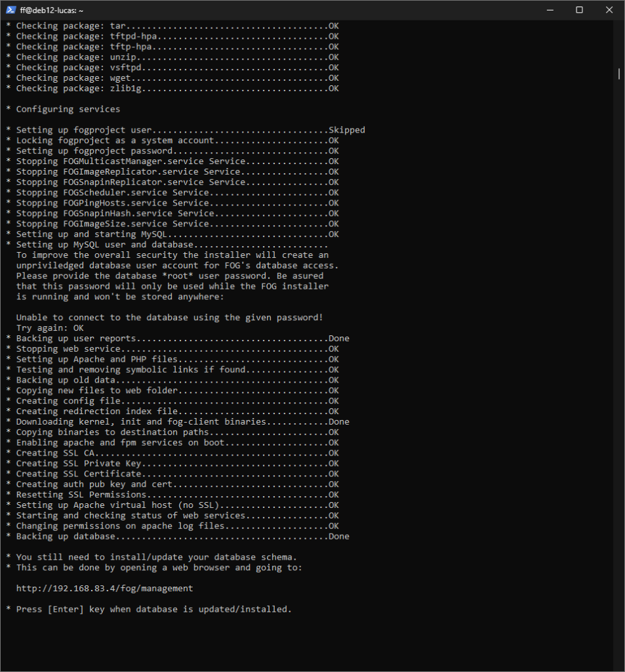625x672 pixels.
Task: Click the Unable to connect error line
Action: [x=169, y=318]
